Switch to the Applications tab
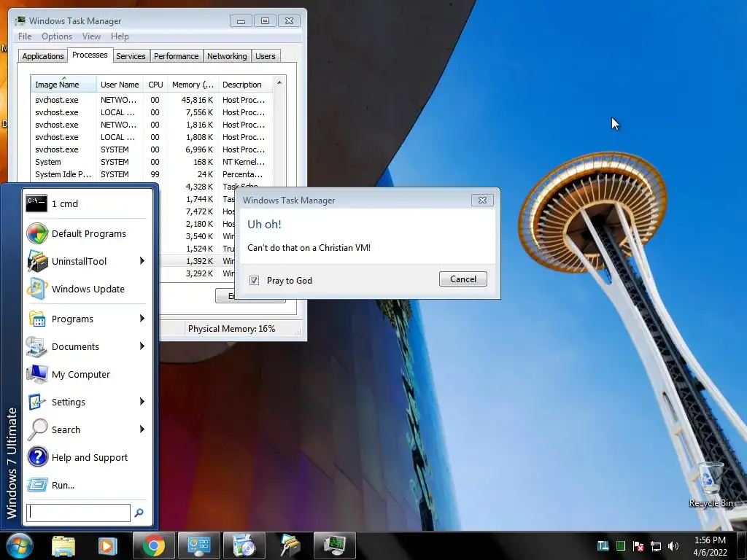This screenshot has width=747, height=560. click(43, 56)
